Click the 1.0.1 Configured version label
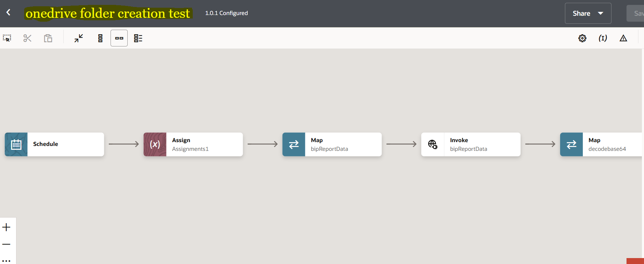644x264 pixels. point(226,13)
